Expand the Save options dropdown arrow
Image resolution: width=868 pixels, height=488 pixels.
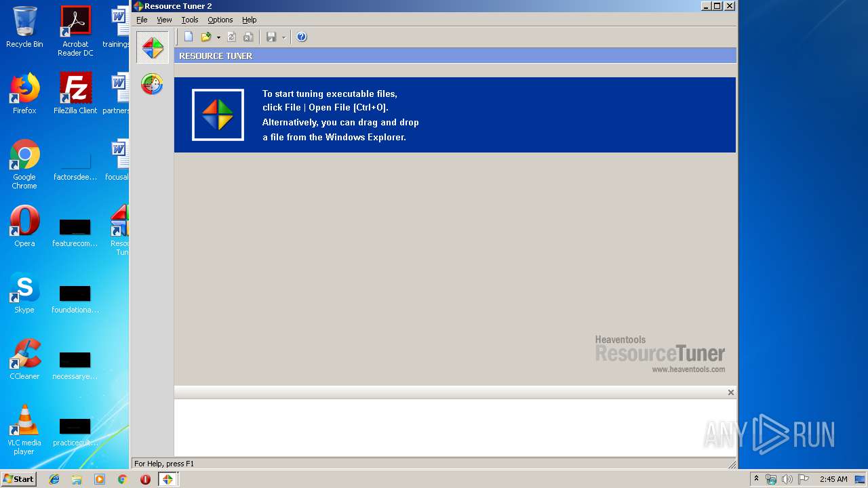click(x=283, y=38)
